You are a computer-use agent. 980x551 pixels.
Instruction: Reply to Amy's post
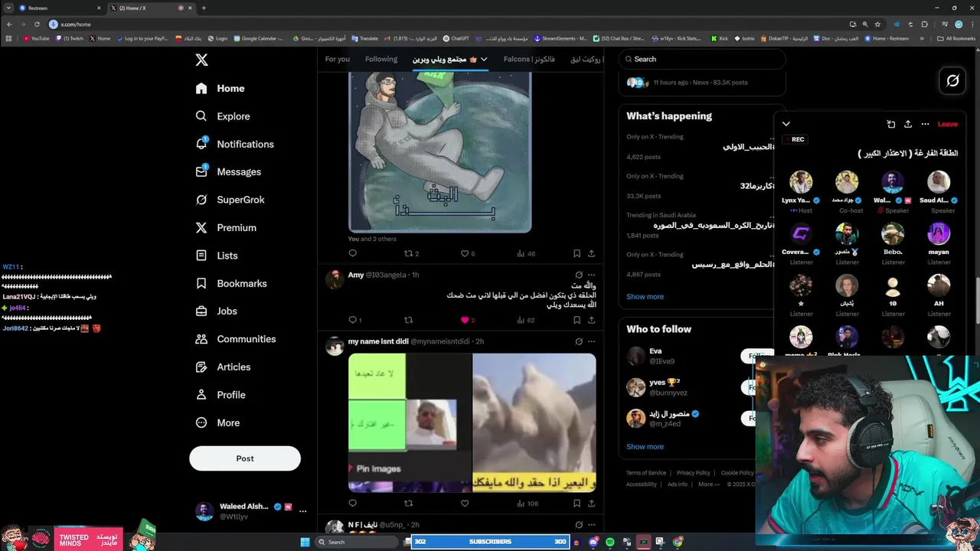click(x=353, y=320)
